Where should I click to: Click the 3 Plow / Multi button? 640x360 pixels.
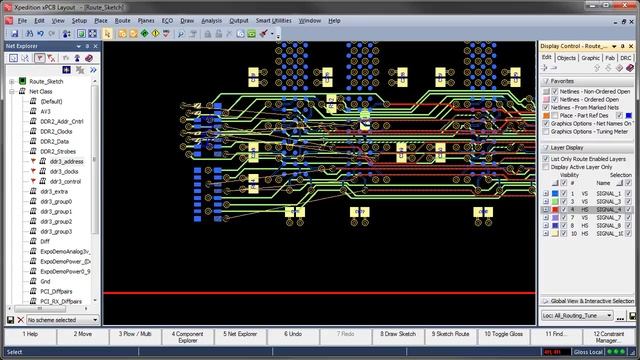coord(135,337)
